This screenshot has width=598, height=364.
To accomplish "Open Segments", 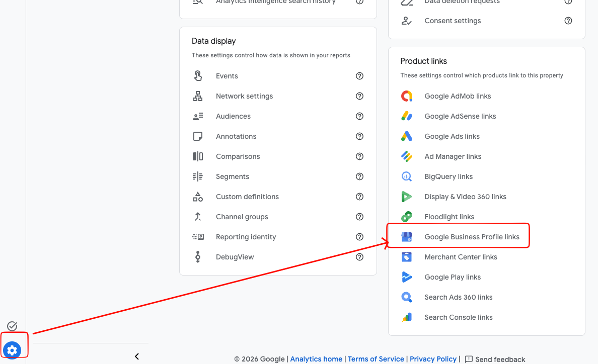I will click(x=233, y=176).
